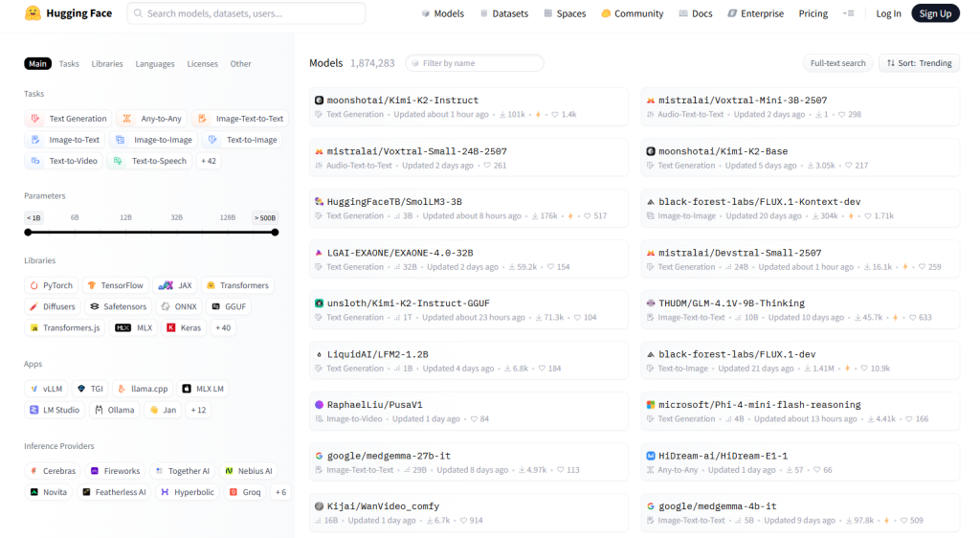The height and width of the screenshot is (538, 980).
Task: Toggle the Text-to-Video task filter
Action: coord(64,161)
